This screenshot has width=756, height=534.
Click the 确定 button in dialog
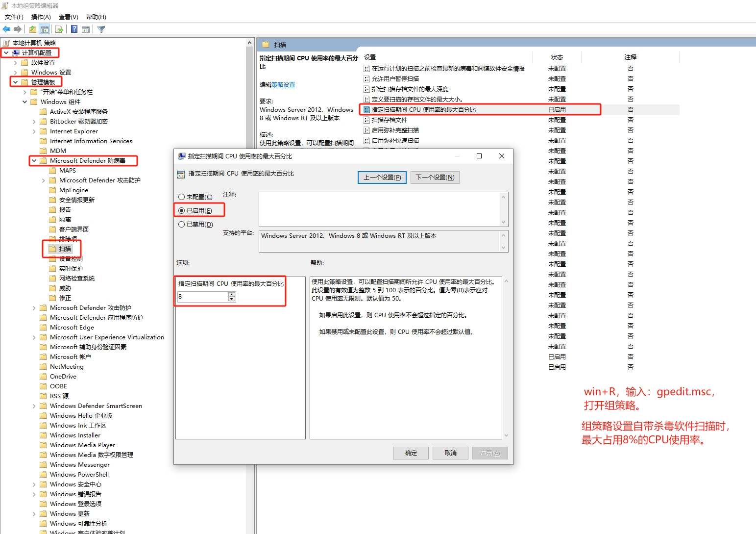click(x=411, y=453)
